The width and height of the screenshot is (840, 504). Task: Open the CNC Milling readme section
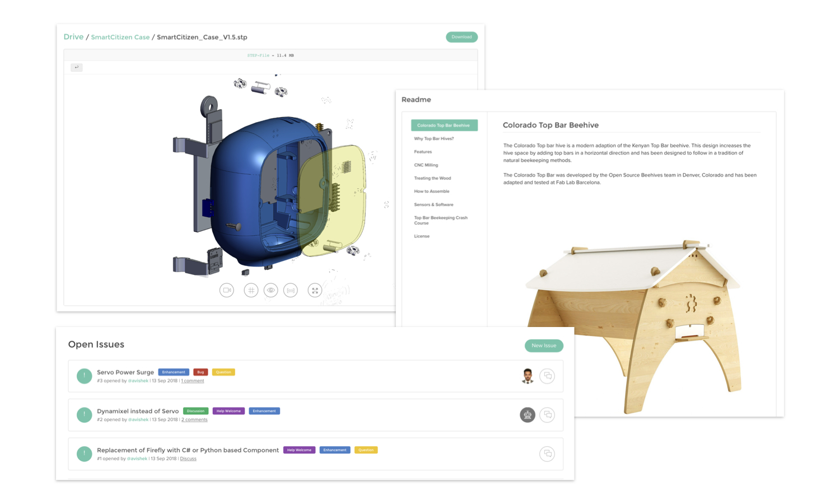(x=426, y=165)
